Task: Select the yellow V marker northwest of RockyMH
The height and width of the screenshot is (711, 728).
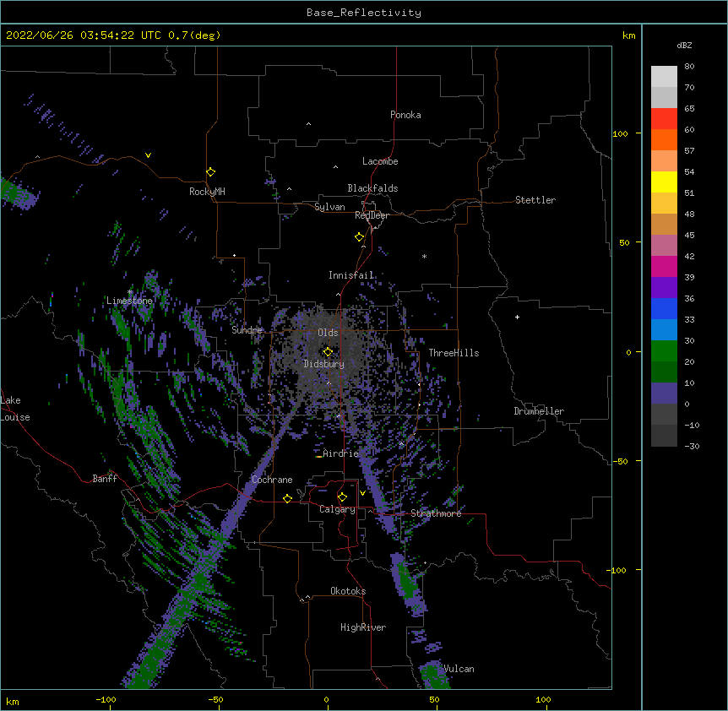Action: pos(148,155)
